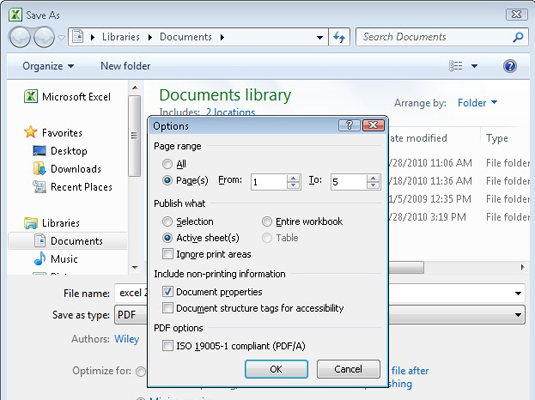
Task: Click navigation pane scroll up arrow
Action: click(135, 88)
